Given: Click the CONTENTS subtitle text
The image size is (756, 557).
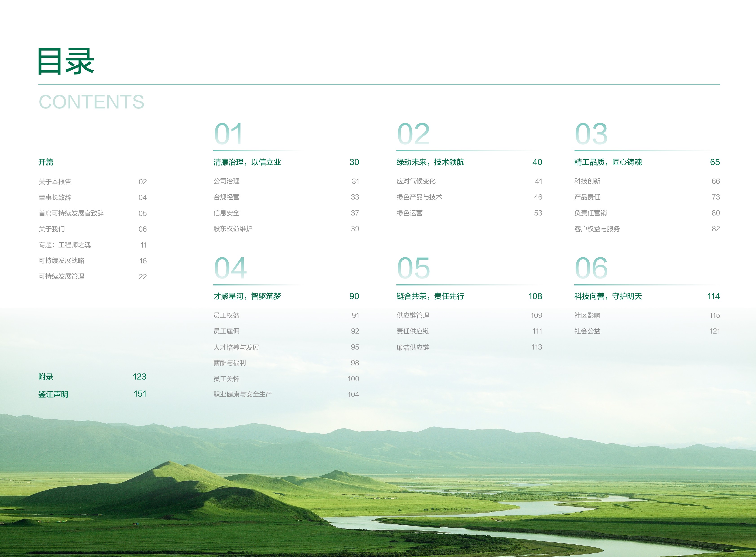Looking at the screenshot, I should 91,102.
